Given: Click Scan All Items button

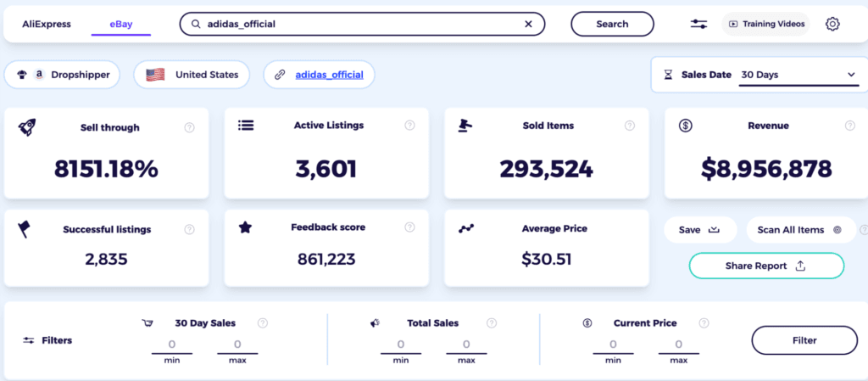Looking at the screenshot, I should click(x=801, y=230).
